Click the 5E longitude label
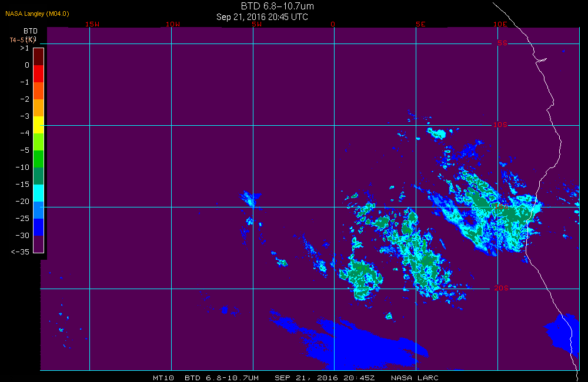The width and height of the screenshot is (588, 382). [x=420, y=24]
